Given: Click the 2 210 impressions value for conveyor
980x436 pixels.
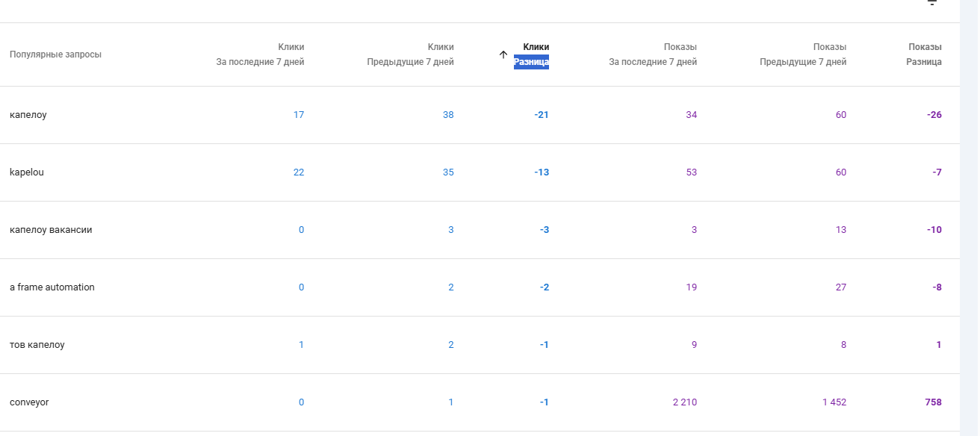Looking at the screenshot, I should (x=684, y=402).
